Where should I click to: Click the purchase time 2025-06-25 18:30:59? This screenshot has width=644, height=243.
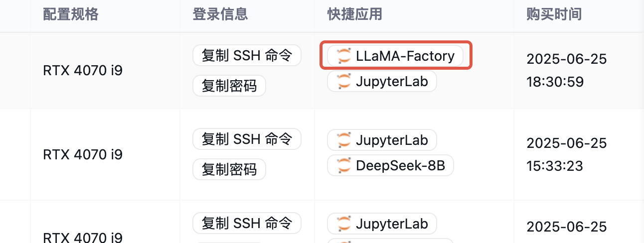[567, 70]
